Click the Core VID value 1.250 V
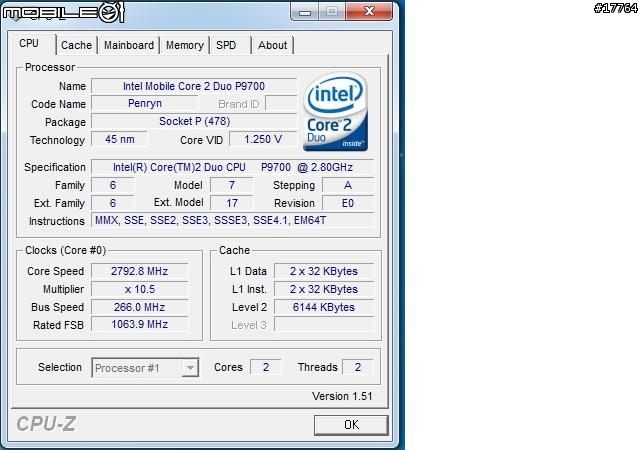The height and width of the screenshot is (450, 640). [263, 139]
